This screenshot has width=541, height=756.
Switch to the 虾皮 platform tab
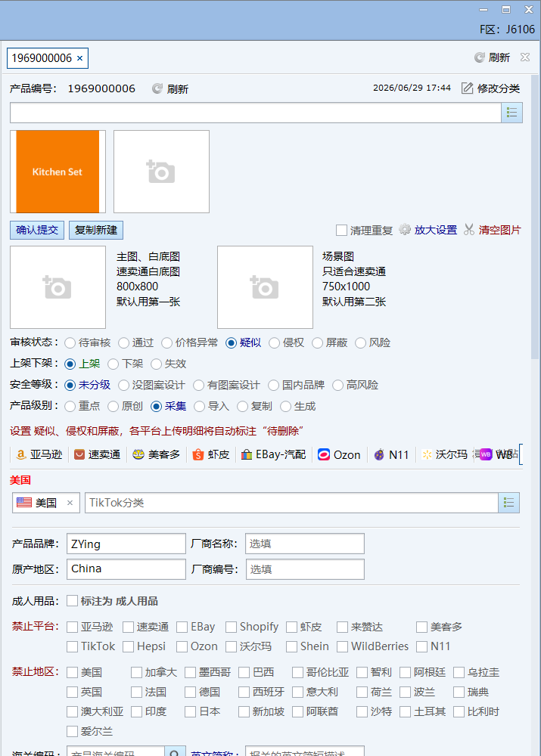click(x=210, y=454)
